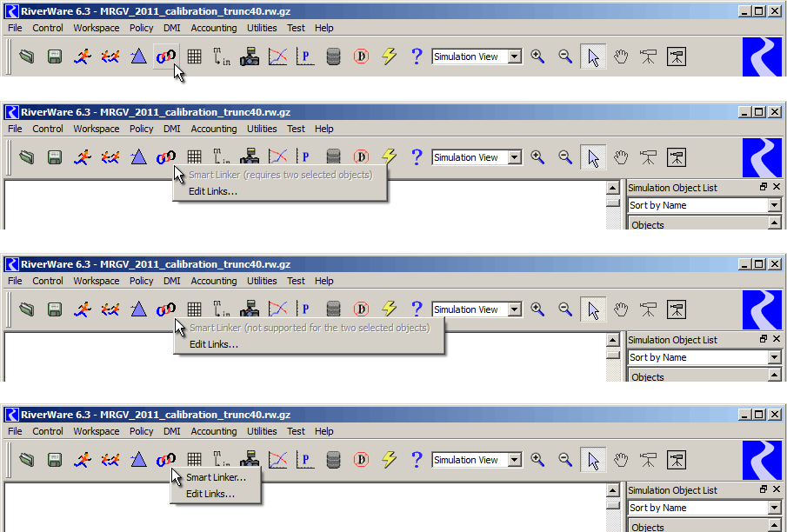This screenshot has width=787, height=532.
Task: Click the workspace scrollbar up arrow in the 'requires two selected objects' window
Action: 612,189
